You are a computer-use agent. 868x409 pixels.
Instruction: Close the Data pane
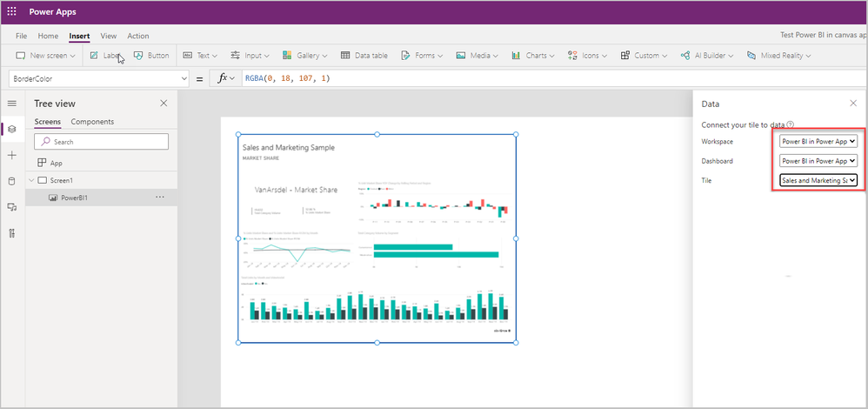pos(853,103)
